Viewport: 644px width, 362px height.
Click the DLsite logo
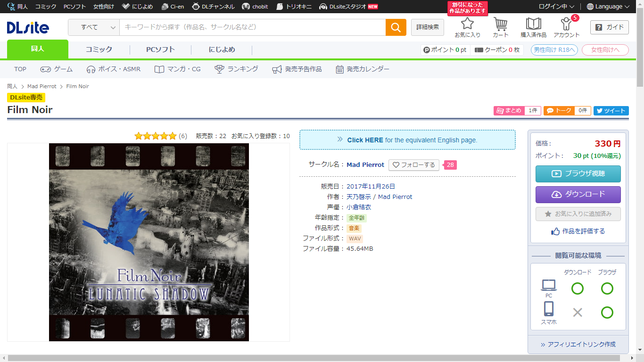28,27
